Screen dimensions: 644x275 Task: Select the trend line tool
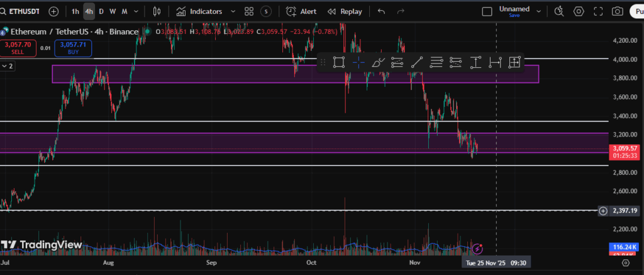(417, 62)
